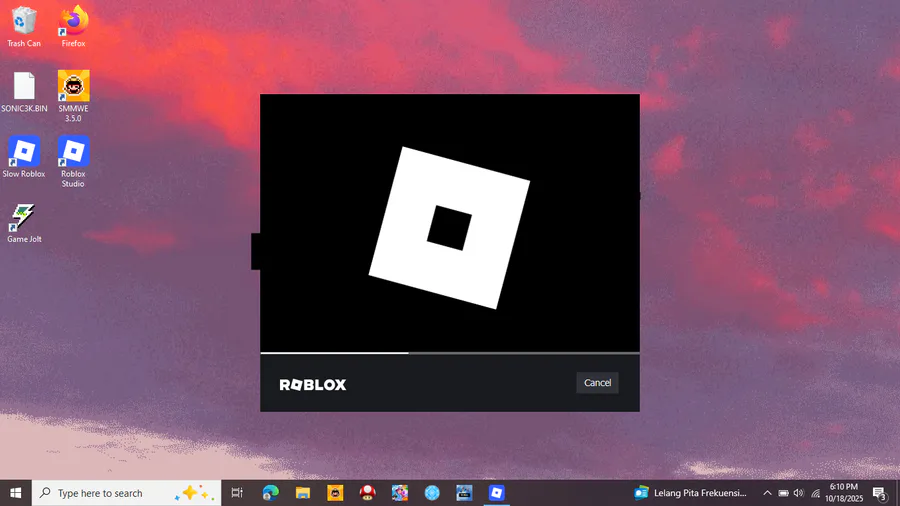Open Microsoft Edge from the taskbar

pos(270,493)
